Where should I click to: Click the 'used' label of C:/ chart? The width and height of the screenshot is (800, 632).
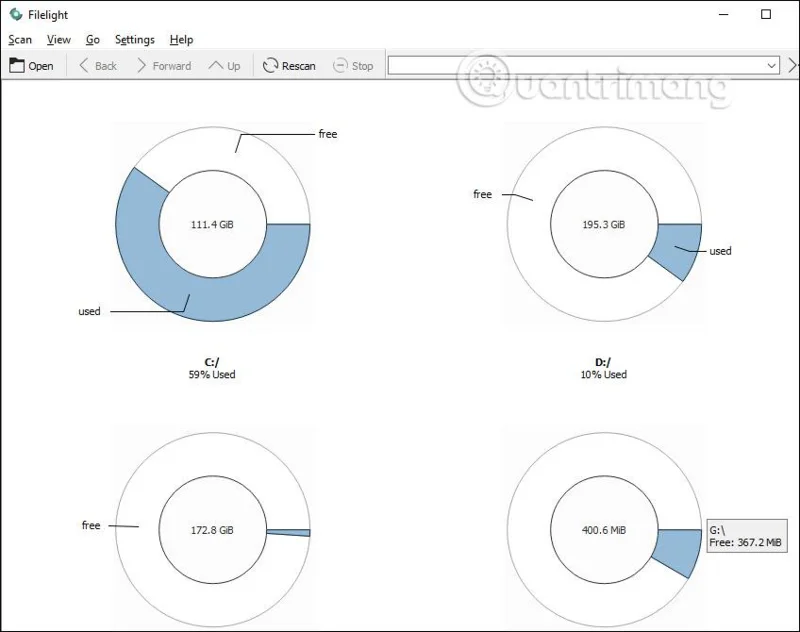(89, 311)
